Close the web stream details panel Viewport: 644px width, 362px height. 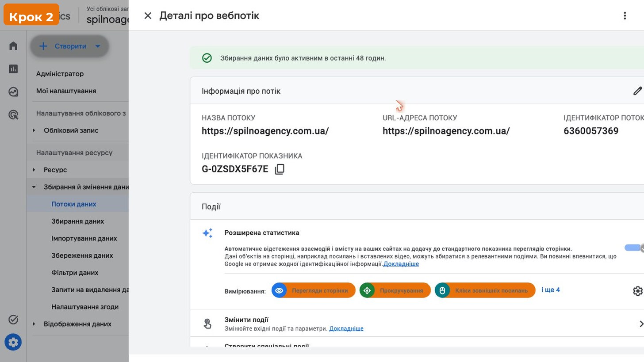coord(148,15)
